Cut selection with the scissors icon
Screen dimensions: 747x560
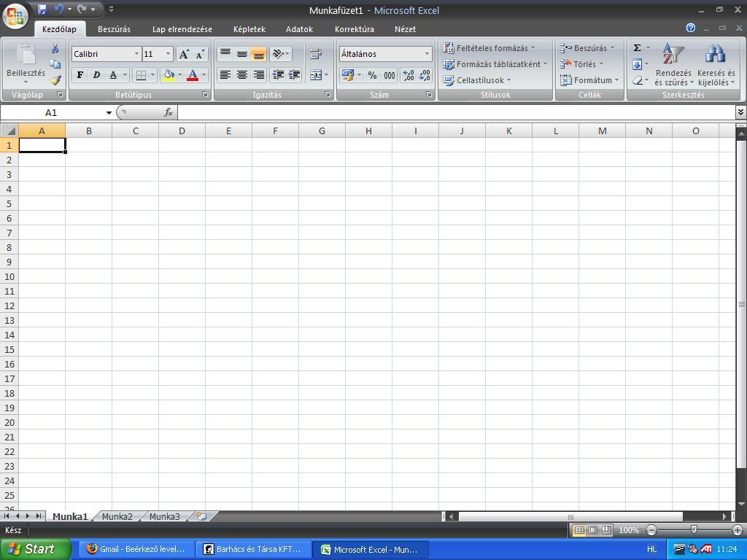pyautogui.click(x=55, y=49)
